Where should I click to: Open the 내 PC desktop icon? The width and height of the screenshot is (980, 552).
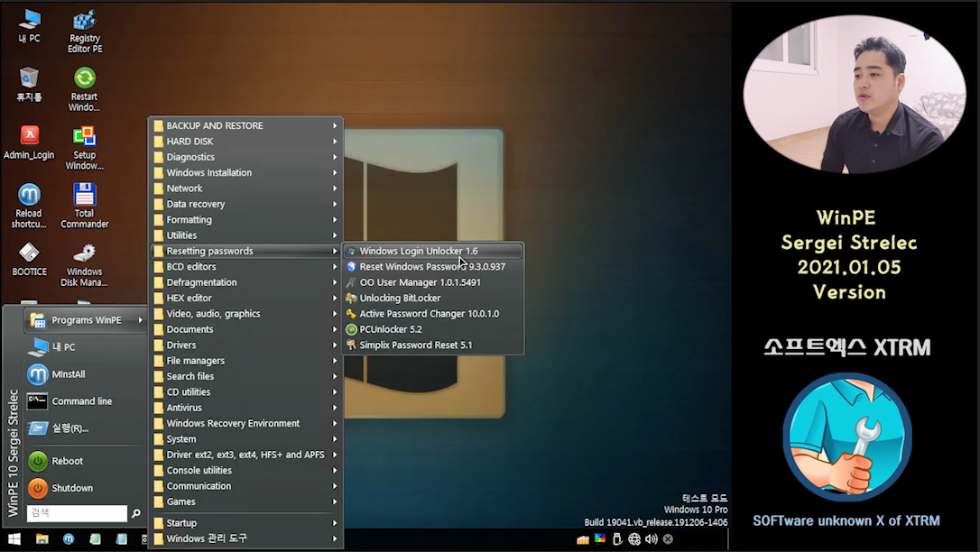(30, 26)
